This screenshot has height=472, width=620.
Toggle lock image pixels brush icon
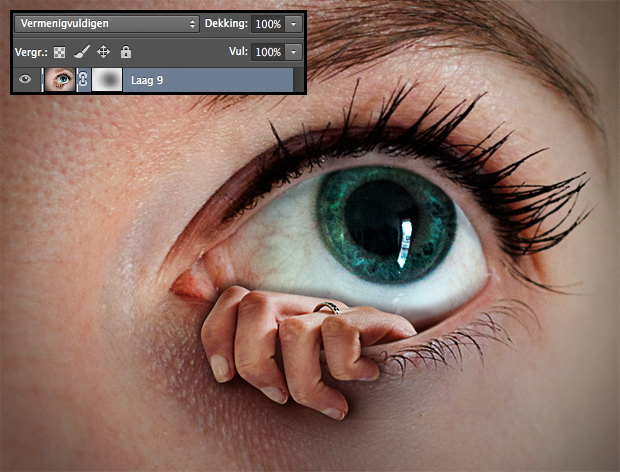tap(82, 52)
